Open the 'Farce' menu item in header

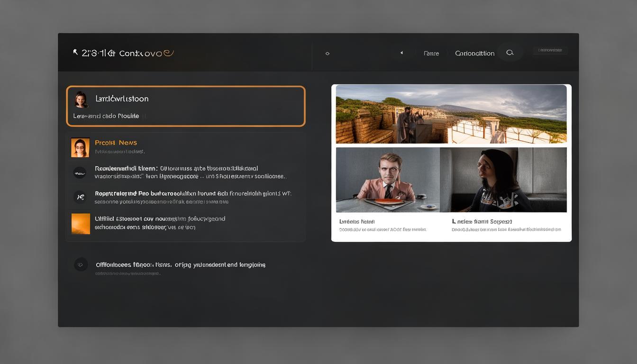click(431, 54)
